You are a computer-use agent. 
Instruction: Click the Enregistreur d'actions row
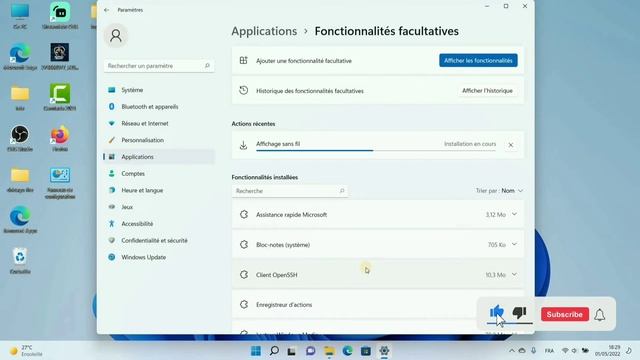[378, 304]
